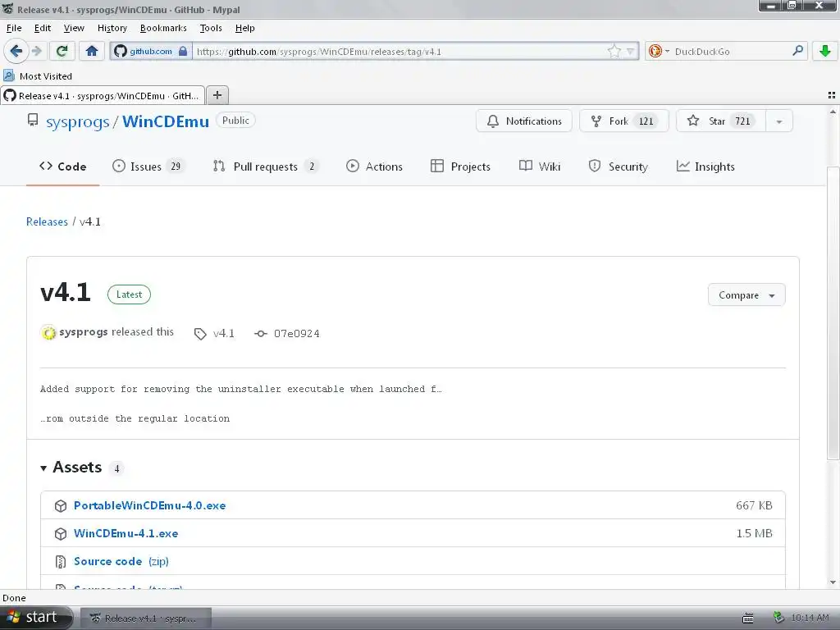Open the address bar history dropdown arrow
This screenshot has width=840, height=630.
click(631, 52)
